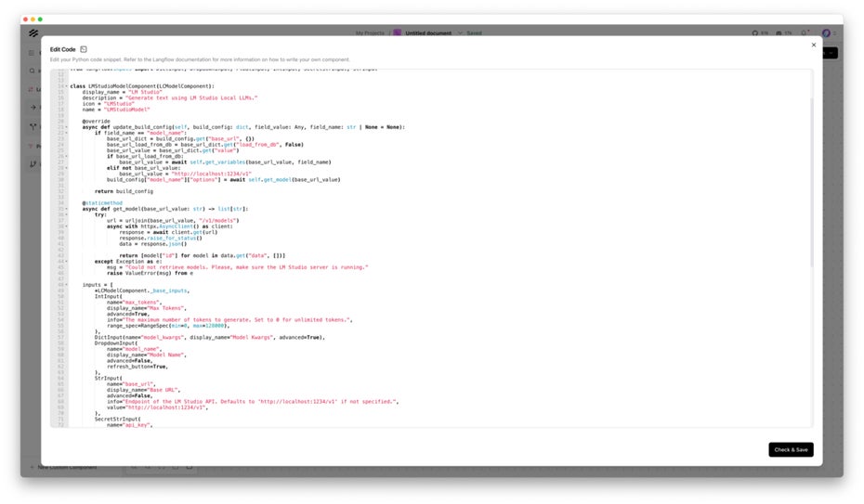The width and height of the screenshot is (864, 504).
Task: Collapse the class LMStudioModelComponent fold arrow
Action: click(67, 86)
